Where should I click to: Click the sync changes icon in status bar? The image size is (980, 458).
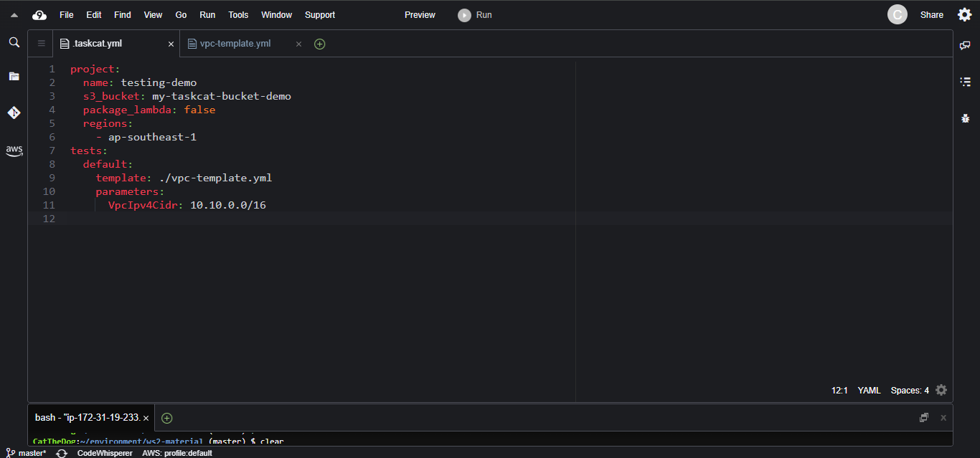point(62,453)
